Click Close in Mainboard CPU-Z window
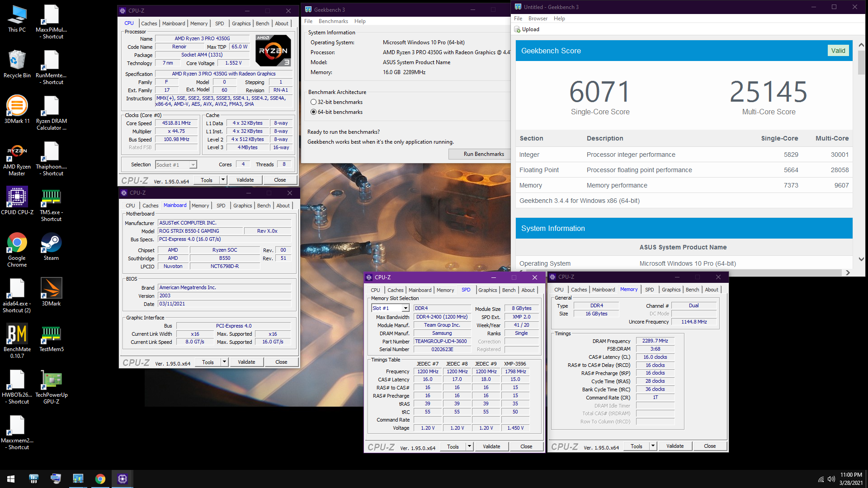This screenshot has width=868, height=488. 281,362
